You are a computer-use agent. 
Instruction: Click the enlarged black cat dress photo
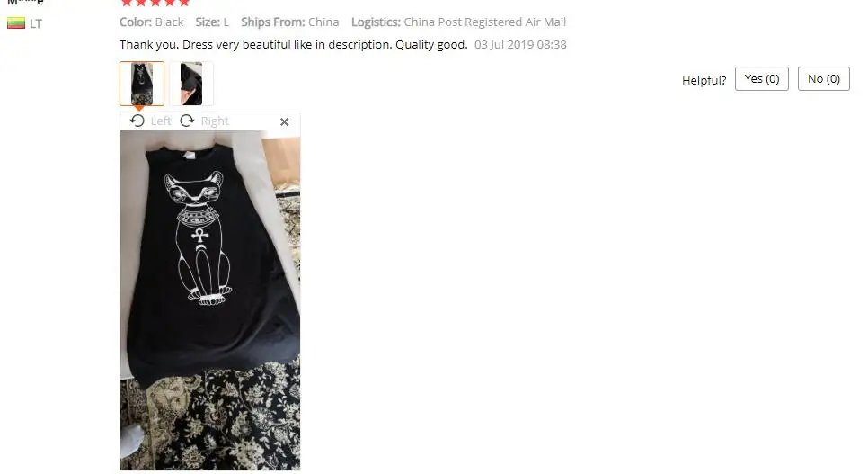pyautogui.click(x=210, y=300)
